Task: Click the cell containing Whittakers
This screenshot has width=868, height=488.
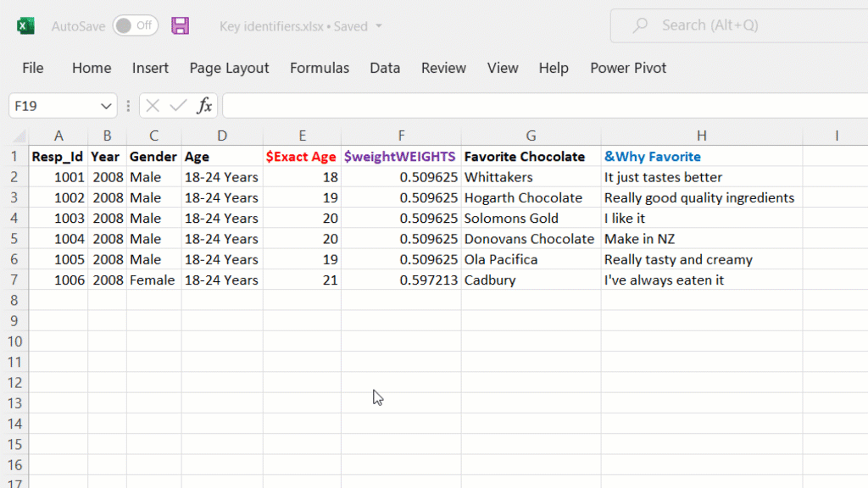Action: pyautogui.click(x=531, y=177)
